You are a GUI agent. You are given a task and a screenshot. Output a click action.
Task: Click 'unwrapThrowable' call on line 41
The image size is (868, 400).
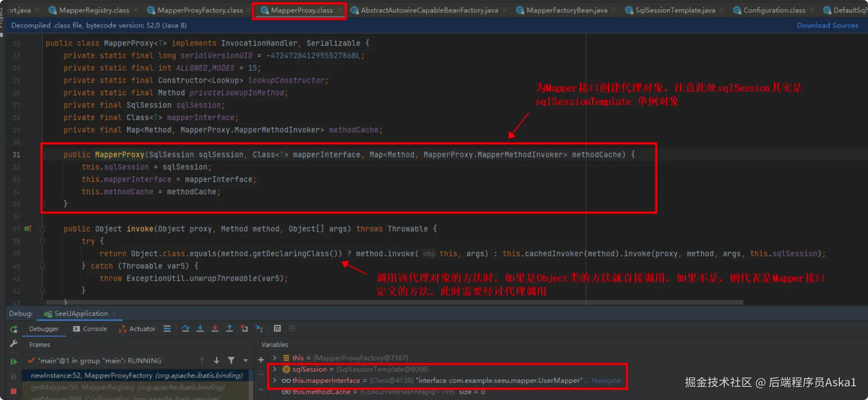pyautogui.click(x=224, y=279)
